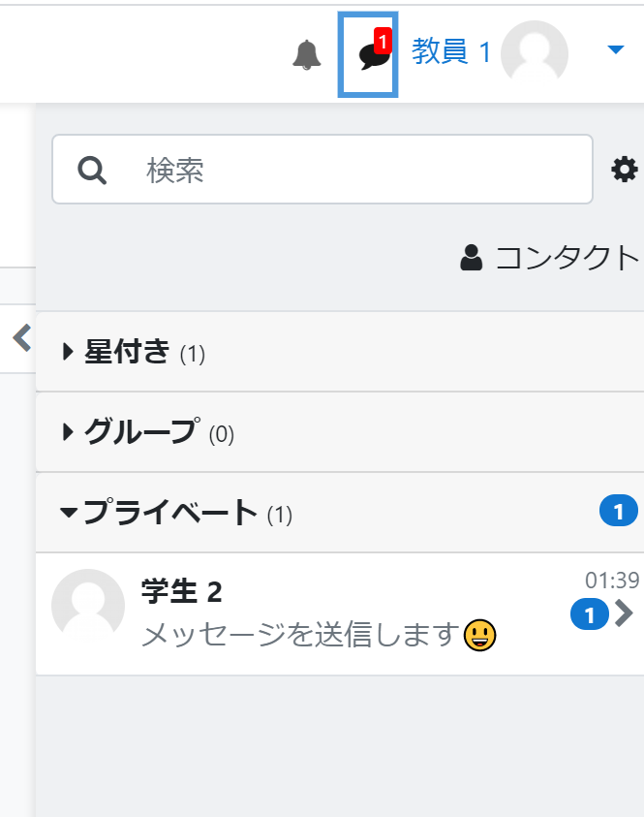This screenshot has height=817, width=644.
Task: Click the 学生 2 unread count badge
Action: click(x=590, y=614)
